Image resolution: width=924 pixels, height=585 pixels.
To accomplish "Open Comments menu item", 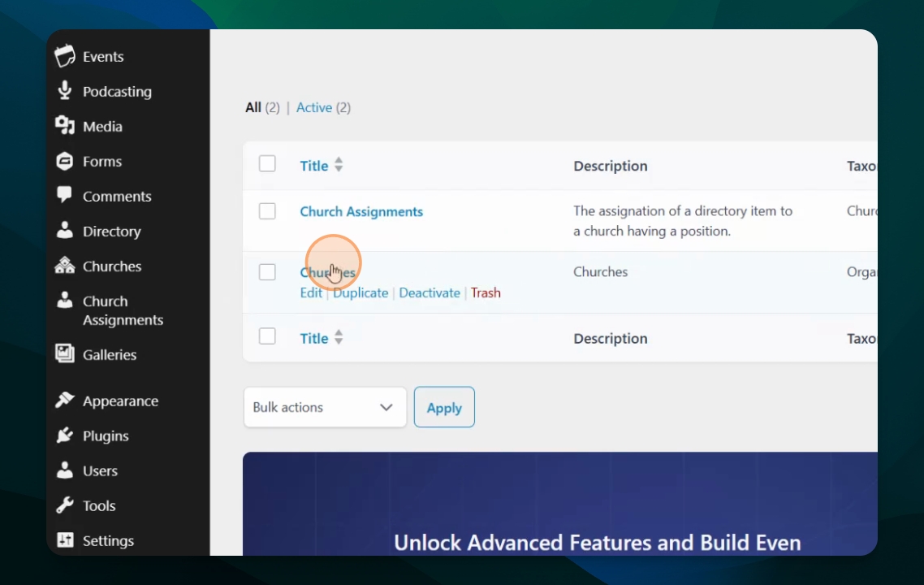I will (x=117, y=197).
